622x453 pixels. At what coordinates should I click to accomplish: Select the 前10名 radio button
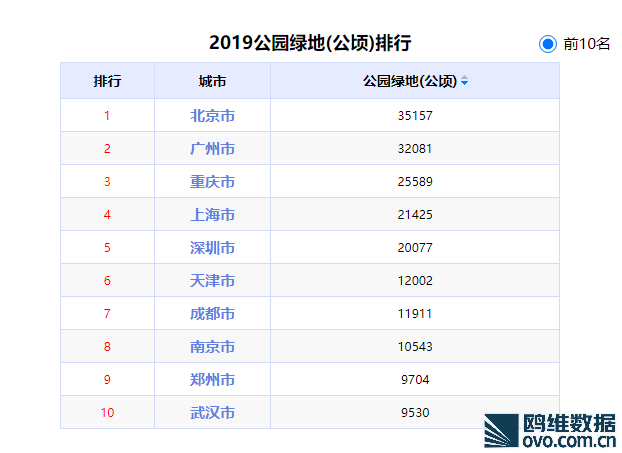(548, 44)
